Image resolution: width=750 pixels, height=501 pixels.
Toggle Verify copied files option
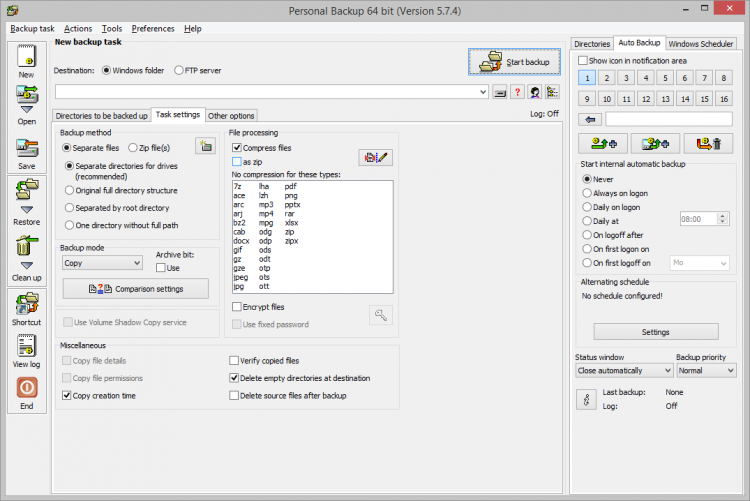[235, 360]
